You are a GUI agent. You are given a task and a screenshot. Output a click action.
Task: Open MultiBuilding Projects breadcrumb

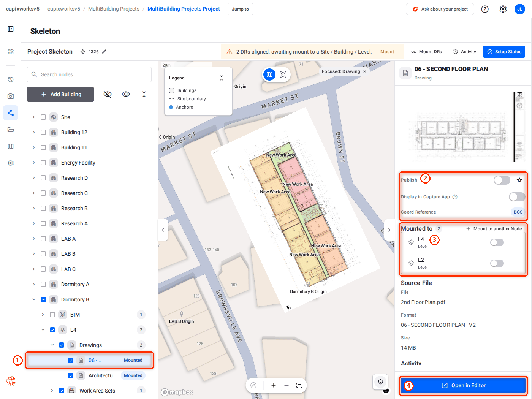pyautogui.click(x=114, y=9)
